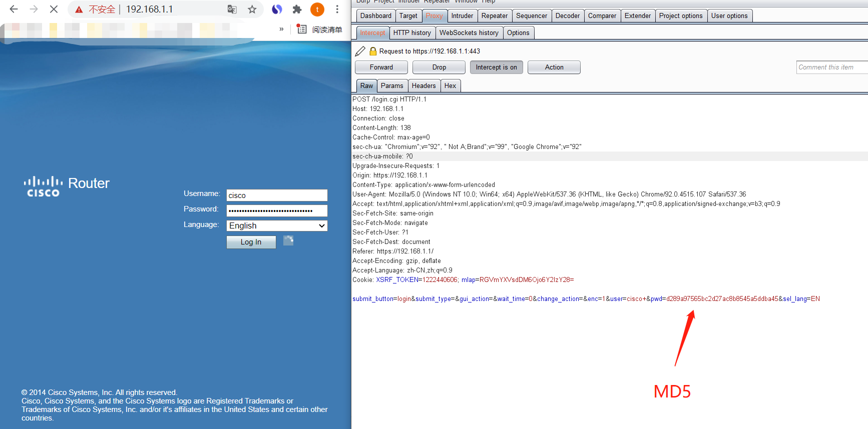Click the Log In button
868x429 pixels.
tap(251, 242)
